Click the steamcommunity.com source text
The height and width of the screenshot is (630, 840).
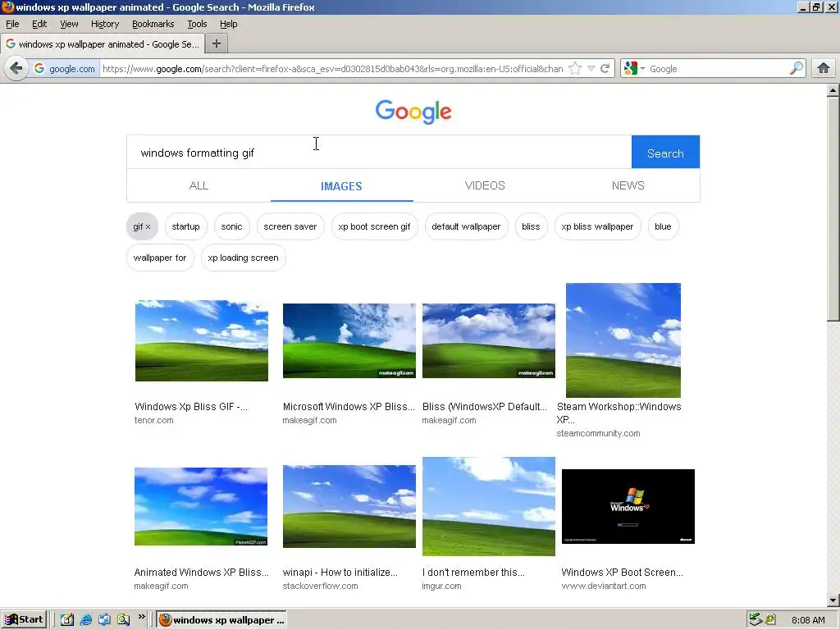pos(598,433)
